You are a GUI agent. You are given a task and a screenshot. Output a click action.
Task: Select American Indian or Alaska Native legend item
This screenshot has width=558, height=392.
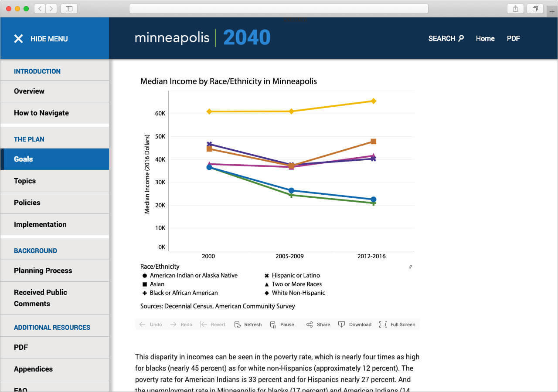tap(190, 275)
